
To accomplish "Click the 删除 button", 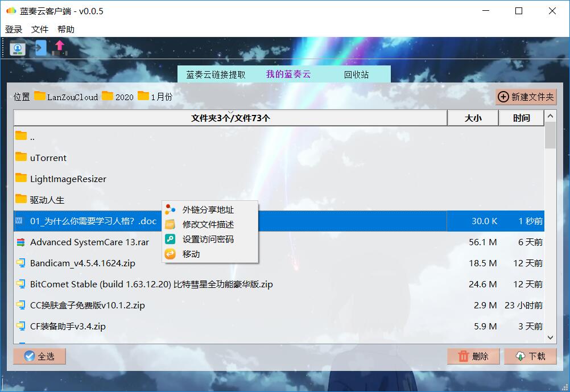I will (473, 356).
